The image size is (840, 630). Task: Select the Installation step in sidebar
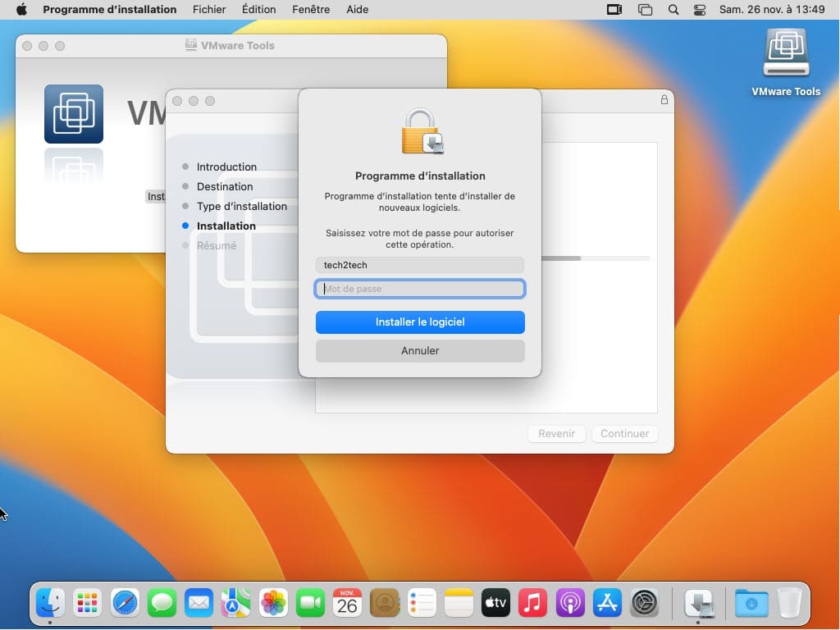pos(226,226)
